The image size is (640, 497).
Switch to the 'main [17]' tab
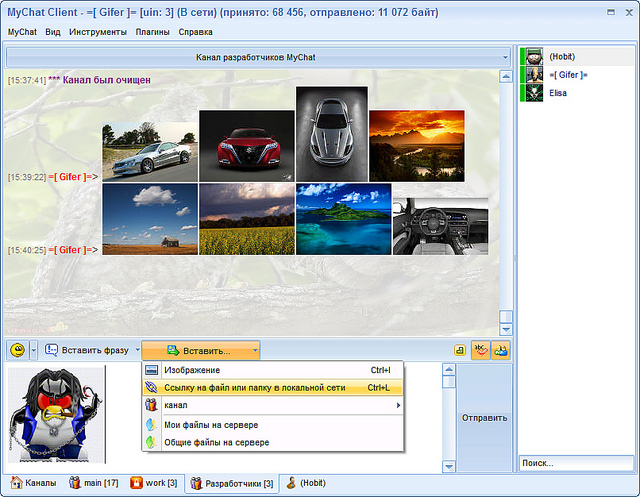tap(94, 483)
